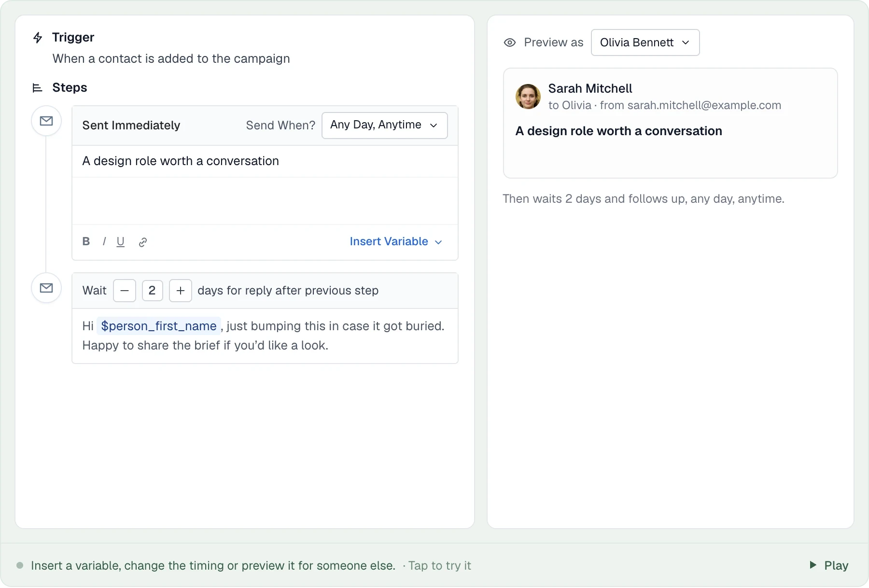Click the eye icon beside Preview as

(510, 42)
